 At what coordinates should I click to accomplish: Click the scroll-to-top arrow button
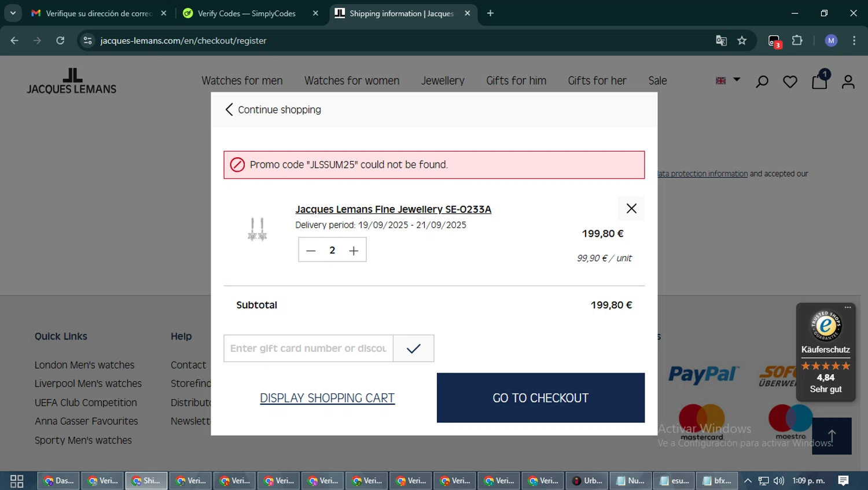tap(832, 436)
